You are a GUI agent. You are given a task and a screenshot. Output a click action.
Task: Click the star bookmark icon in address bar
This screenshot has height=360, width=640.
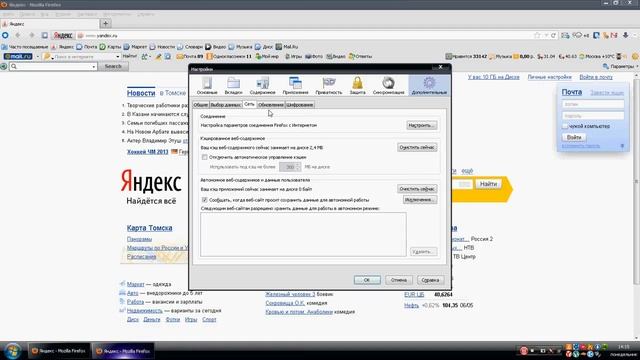537,36
